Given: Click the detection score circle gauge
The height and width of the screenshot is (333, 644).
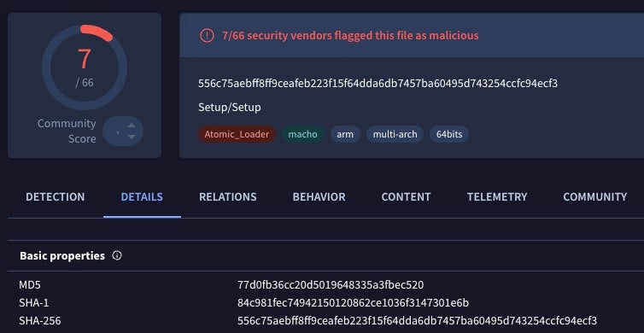Looking at the screenshot, I should pyautogui.click(x=85, y=67).
